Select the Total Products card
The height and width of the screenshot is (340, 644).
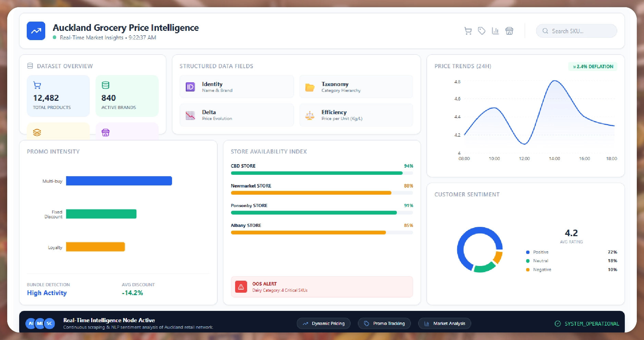pos(58,96)
